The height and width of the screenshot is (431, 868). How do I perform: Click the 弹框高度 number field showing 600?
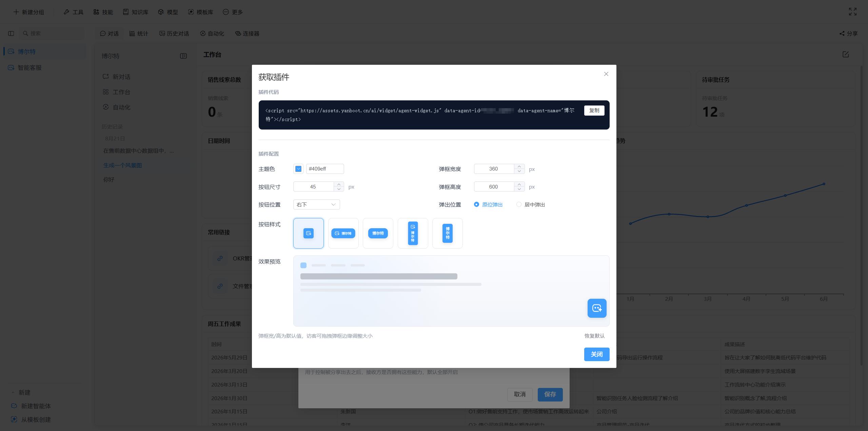pyautogui.click(x=494, y=187)
